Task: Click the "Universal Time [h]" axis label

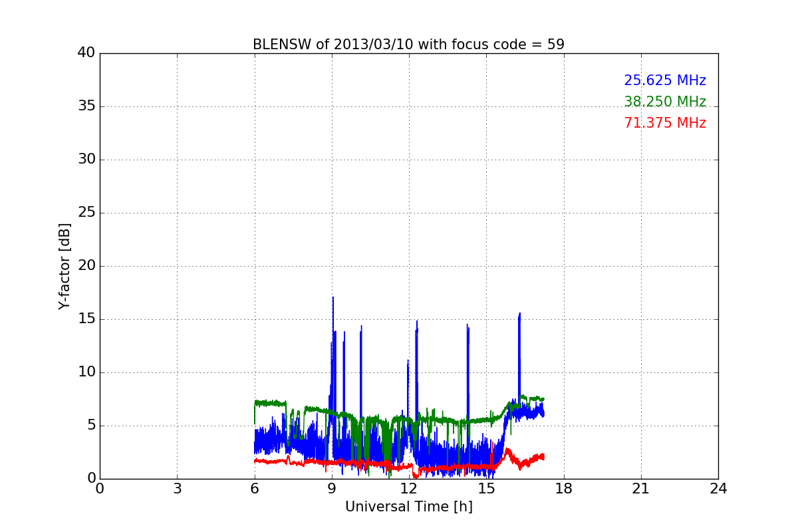Action: click(x=409, y=507)
